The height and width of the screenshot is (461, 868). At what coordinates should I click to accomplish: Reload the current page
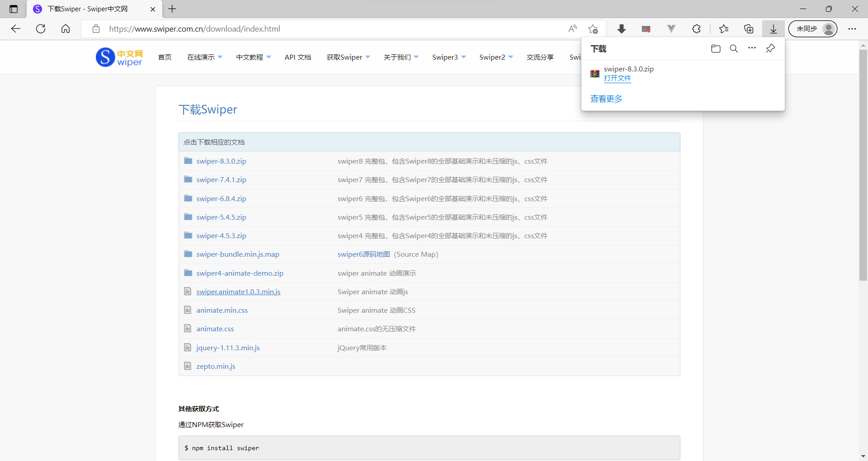point(41,29)
